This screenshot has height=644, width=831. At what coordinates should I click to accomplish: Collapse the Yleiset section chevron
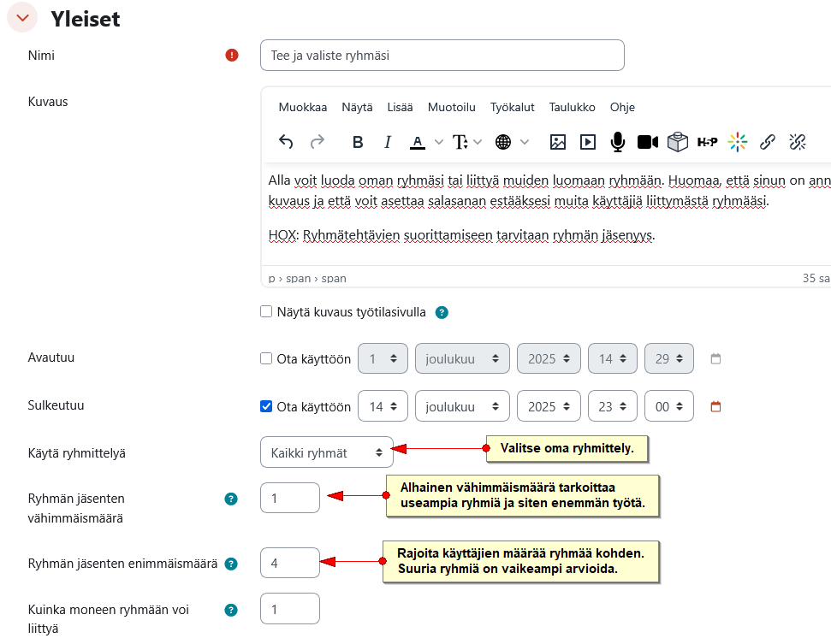22,17
